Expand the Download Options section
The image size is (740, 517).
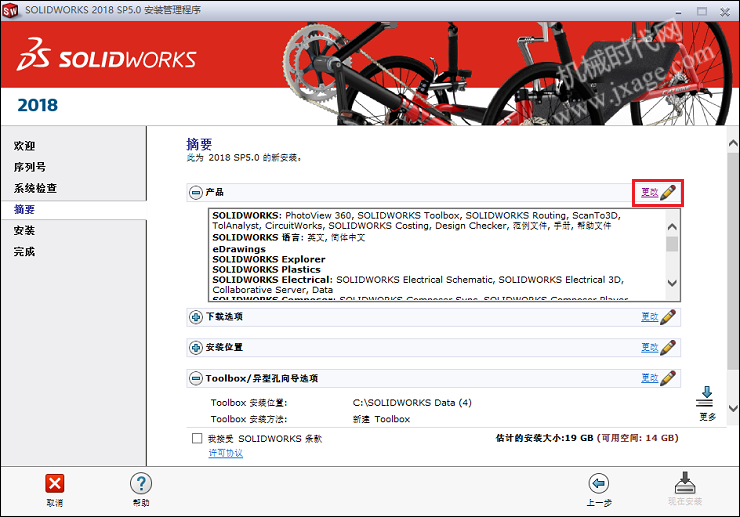196,317
